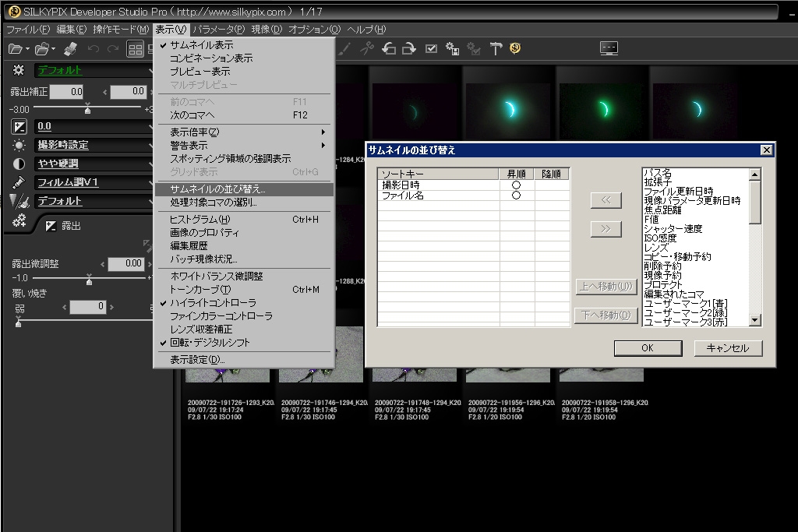Click the 露出補正 exposure slider handle
This screenshot has height=532, width=798.
click(87, 111)
